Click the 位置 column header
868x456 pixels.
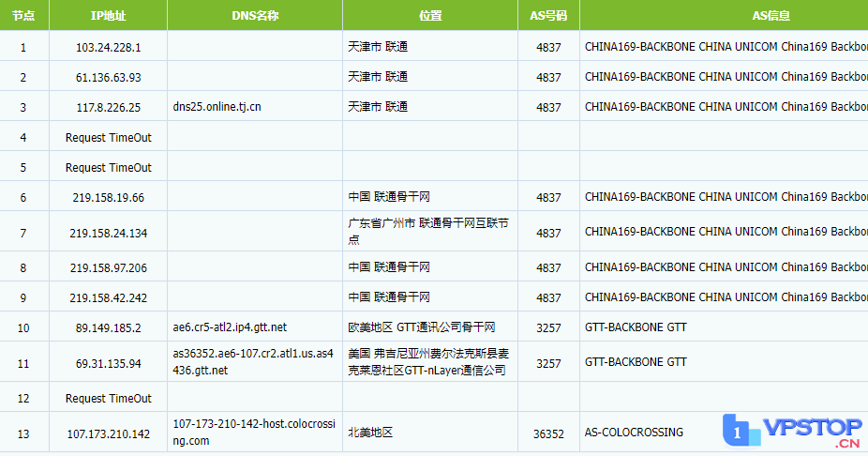click(x=430, y=16)
